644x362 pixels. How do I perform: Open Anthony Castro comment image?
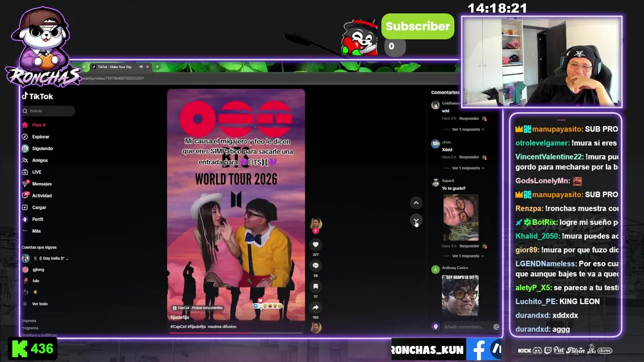pyautogui.click(x=460, y=295)
